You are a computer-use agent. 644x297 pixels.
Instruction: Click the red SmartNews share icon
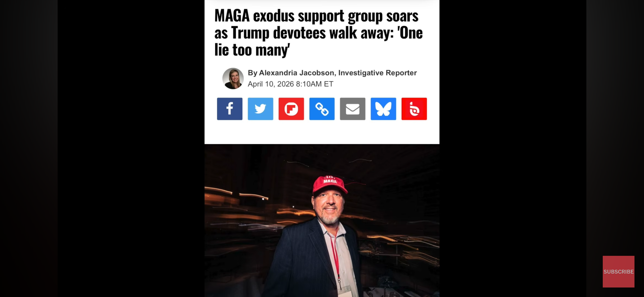tap(414, 109)
